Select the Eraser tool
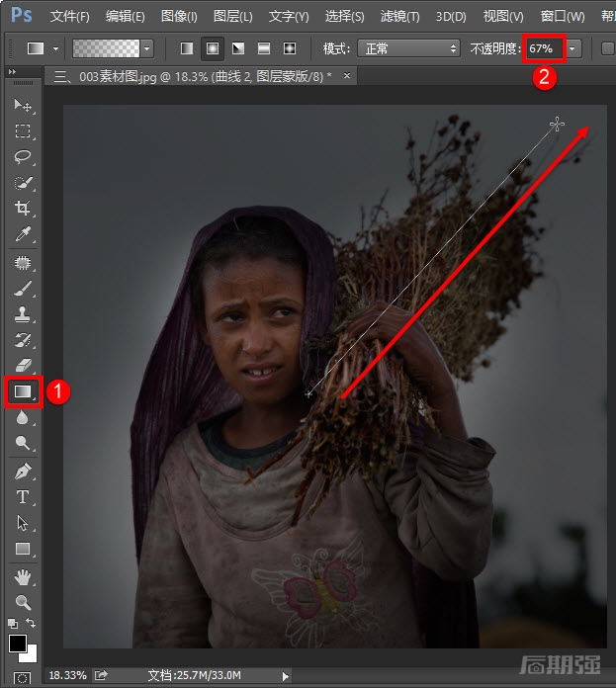The height and width of the screenshot is (688, 616). coord(23,366)
